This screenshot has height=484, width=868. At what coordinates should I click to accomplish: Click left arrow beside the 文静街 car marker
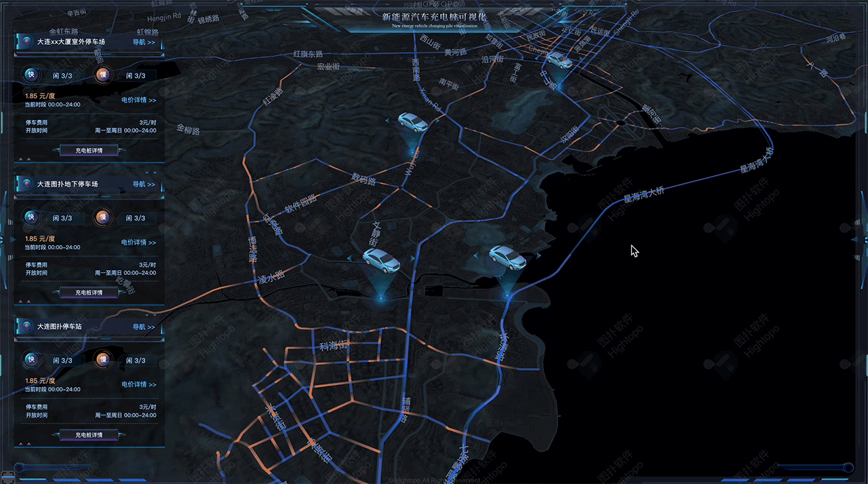(x=349, y=259)
